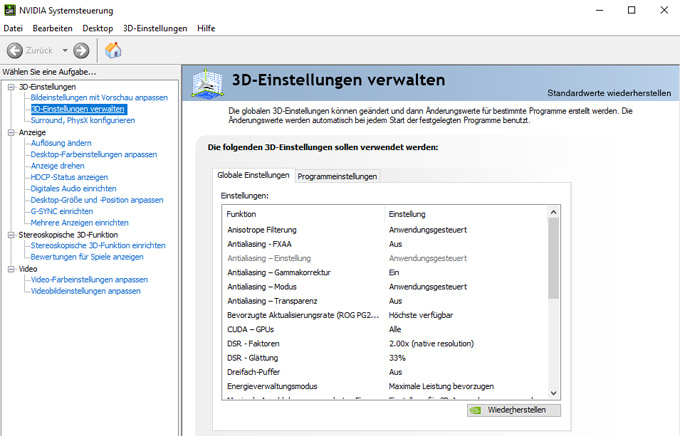Open the Hilfe menu

coord(206,28)
